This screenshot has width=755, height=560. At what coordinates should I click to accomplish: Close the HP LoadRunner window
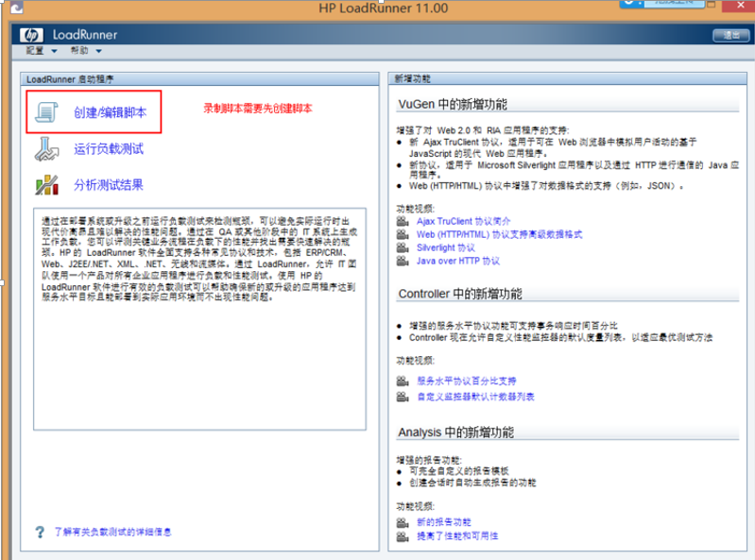[x=741, y=6]
